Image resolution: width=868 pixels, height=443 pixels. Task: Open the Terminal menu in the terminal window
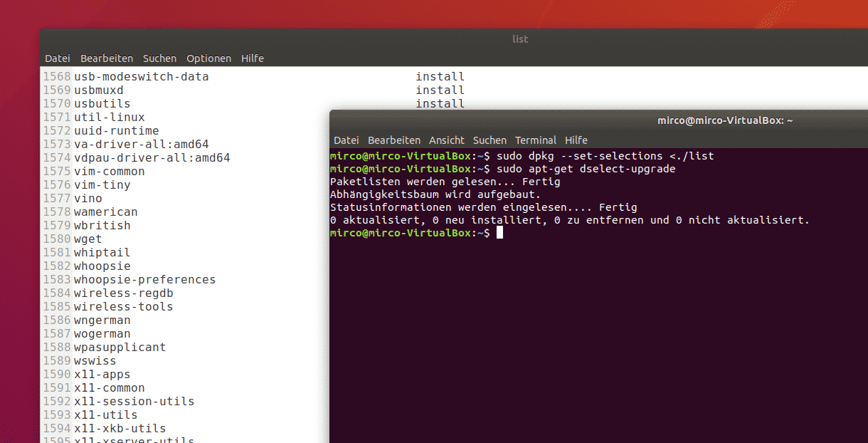536,140
